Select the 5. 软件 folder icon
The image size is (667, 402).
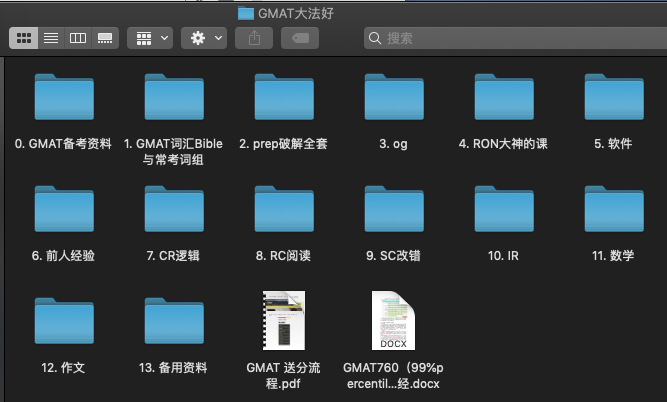(x=614, y=97)
